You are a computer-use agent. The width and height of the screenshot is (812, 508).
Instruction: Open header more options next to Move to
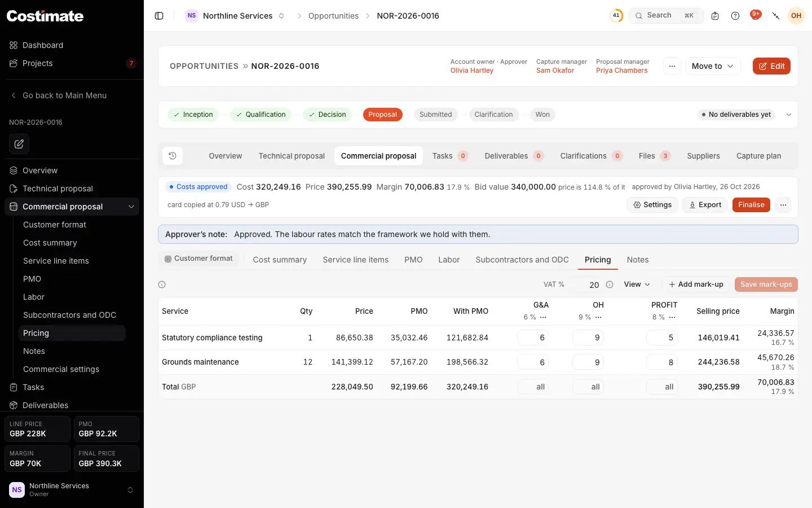(672, 66)
